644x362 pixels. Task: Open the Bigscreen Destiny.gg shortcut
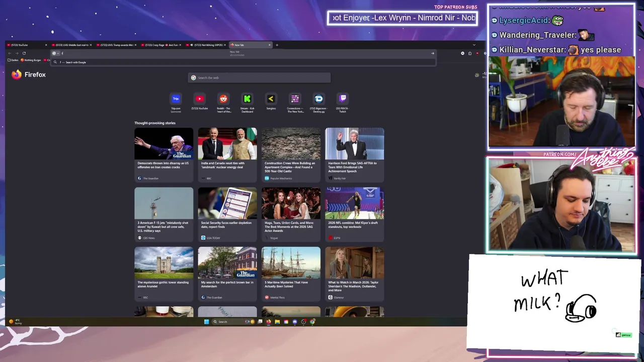click(x=318, y=103)
